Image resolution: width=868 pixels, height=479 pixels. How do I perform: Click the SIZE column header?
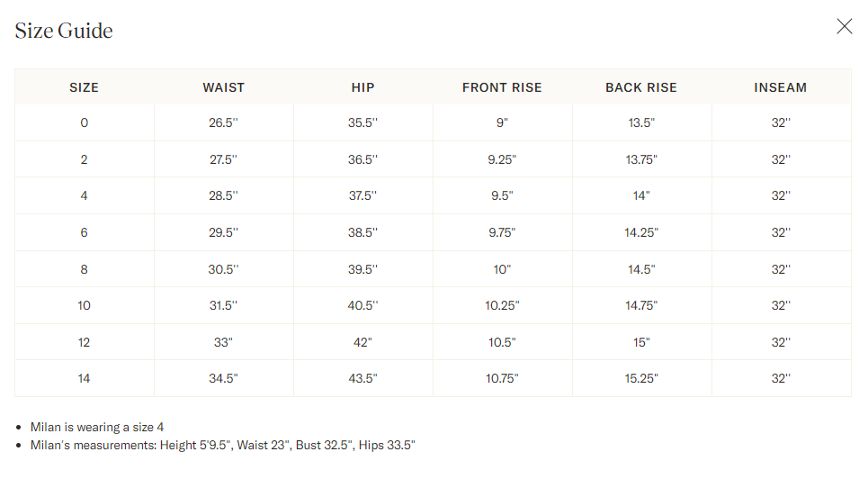pos(85,87)
